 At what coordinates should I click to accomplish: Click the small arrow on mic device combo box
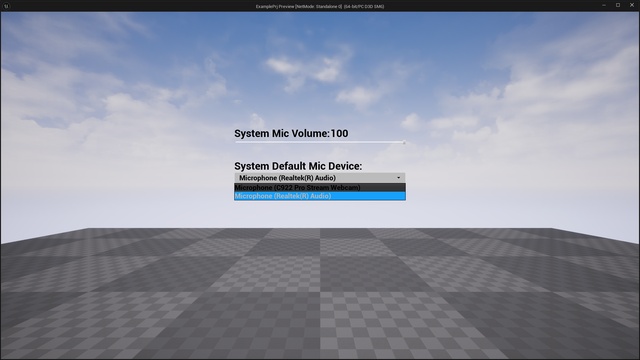tap(399, 178)
